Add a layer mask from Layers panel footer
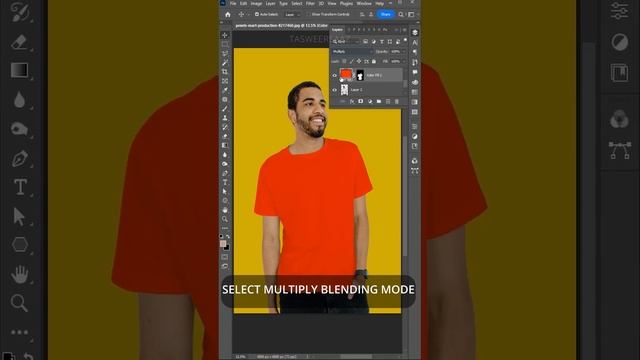Image resolution: width=640 pixels, height=360 pixels. 361,101
